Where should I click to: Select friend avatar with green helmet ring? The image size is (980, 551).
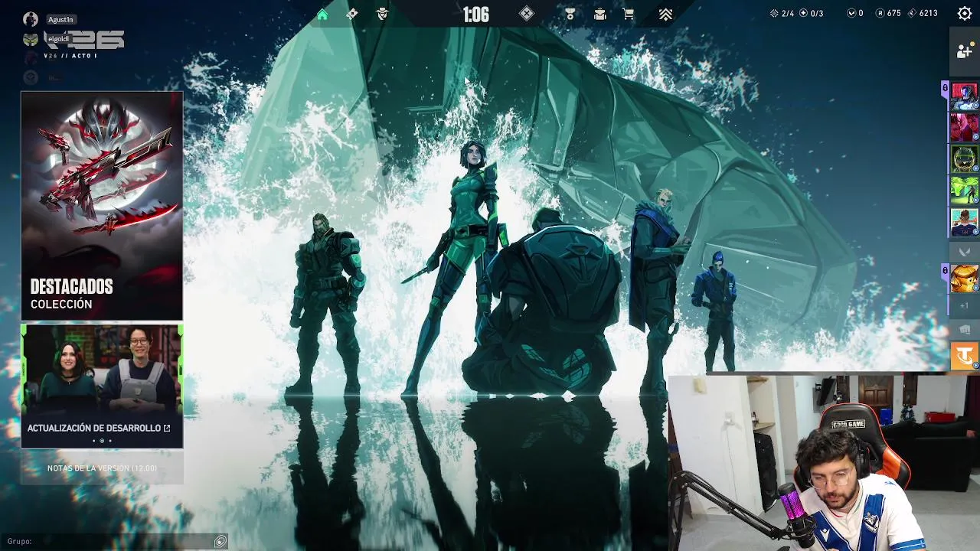pyautogui.click(x=964, y=159)
